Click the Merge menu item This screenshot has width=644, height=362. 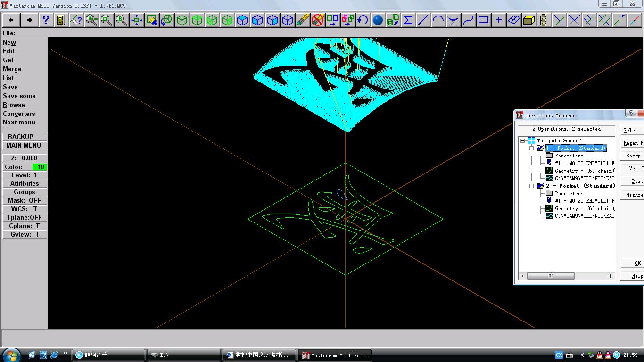point(12,69)
